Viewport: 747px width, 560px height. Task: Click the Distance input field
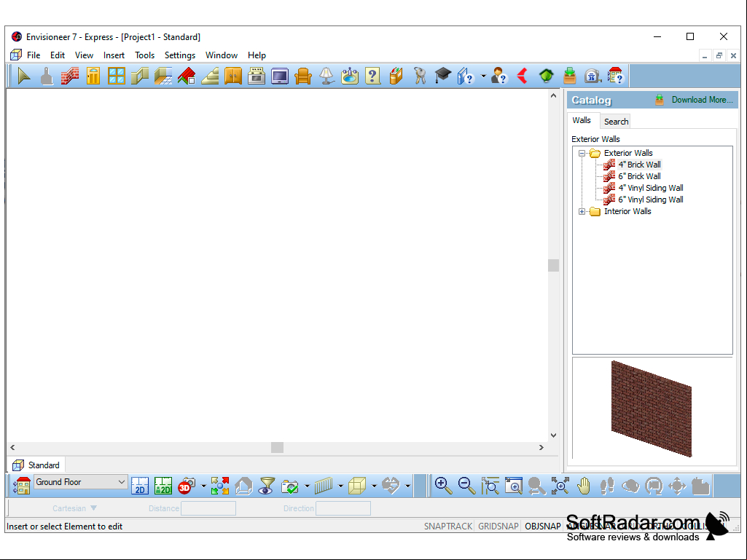pos(208,508)
